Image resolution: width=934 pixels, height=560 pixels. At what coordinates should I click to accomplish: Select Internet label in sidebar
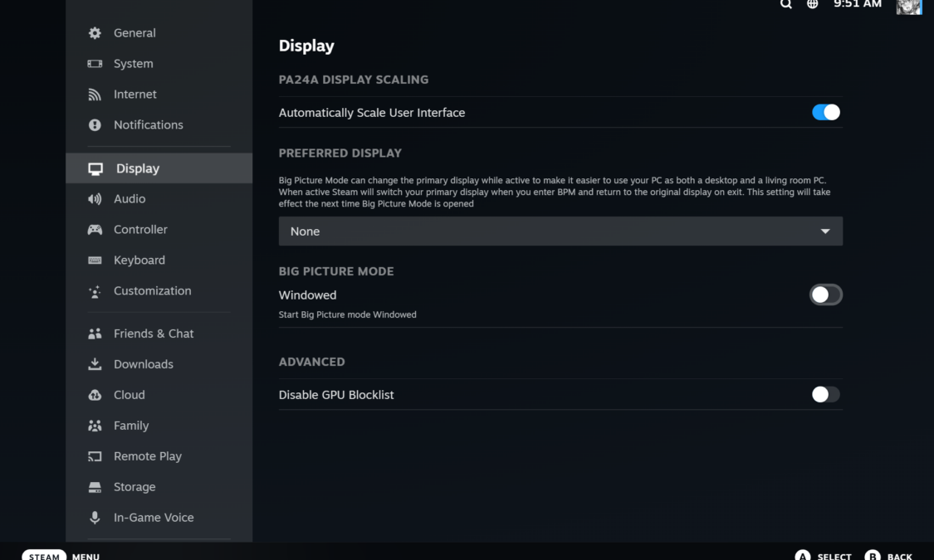[x=135, y=94]
